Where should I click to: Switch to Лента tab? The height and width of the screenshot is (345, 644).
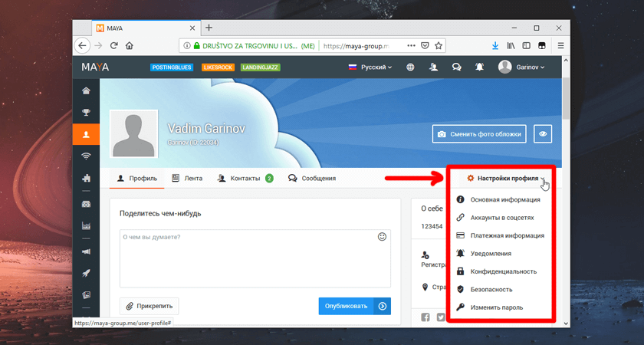coord(187,178)
